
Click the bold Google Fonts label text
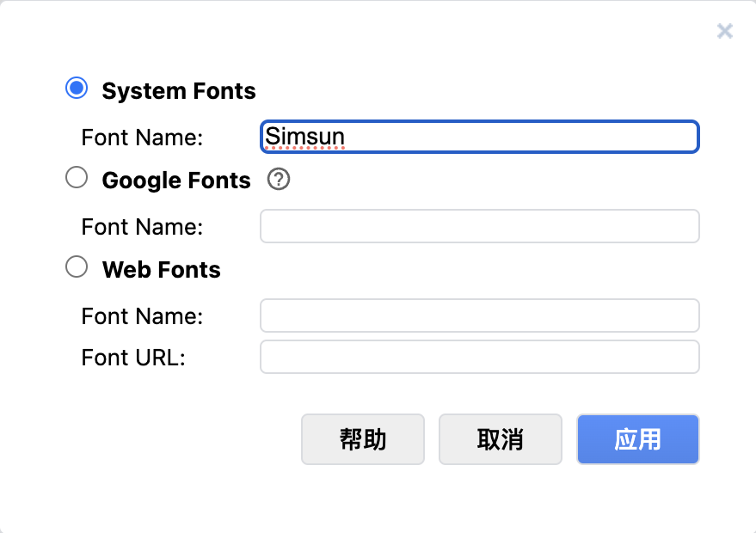(176, 181)
